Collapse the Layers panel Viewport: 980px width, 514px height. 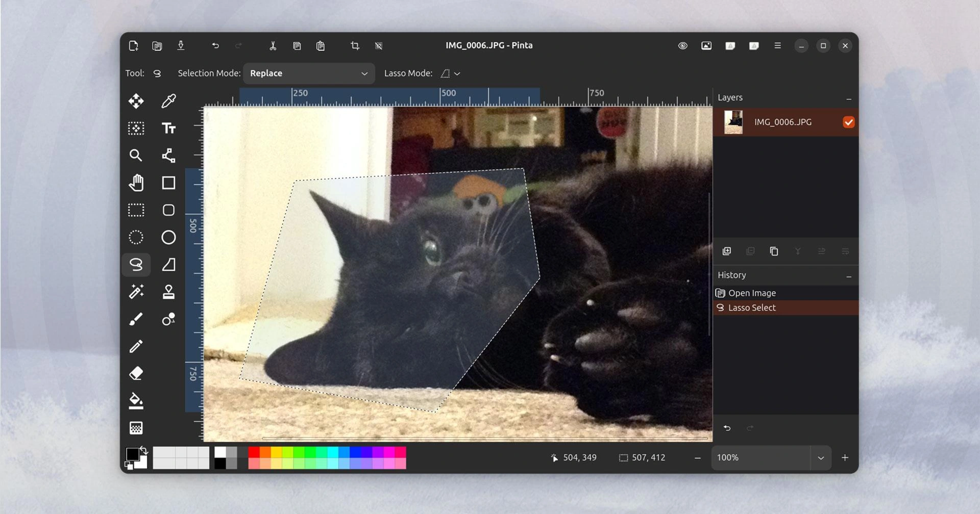point(848,98)
